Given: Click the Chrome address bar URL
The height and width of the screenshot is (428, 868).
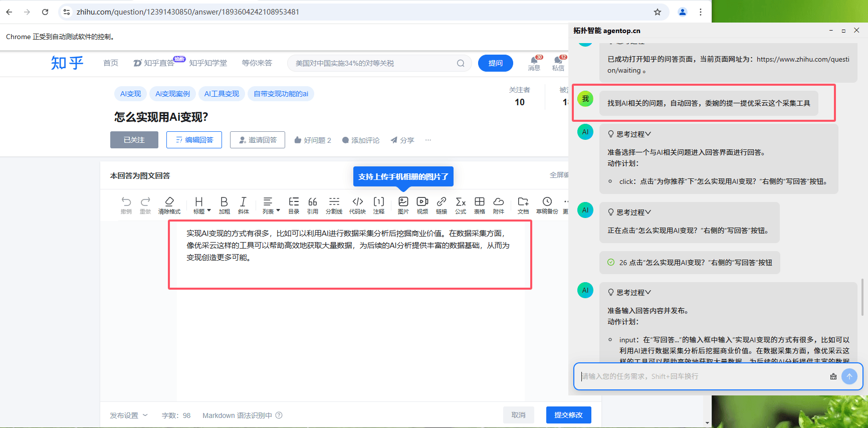Looking at the screenshot, I should pyautogui.click(x=188, y=12).
